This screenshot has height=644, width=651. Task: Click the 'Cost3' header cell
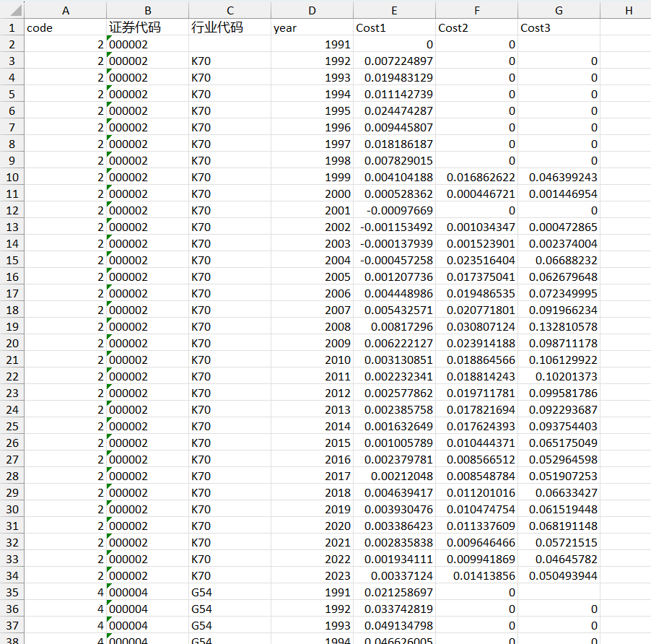point(559,28)
